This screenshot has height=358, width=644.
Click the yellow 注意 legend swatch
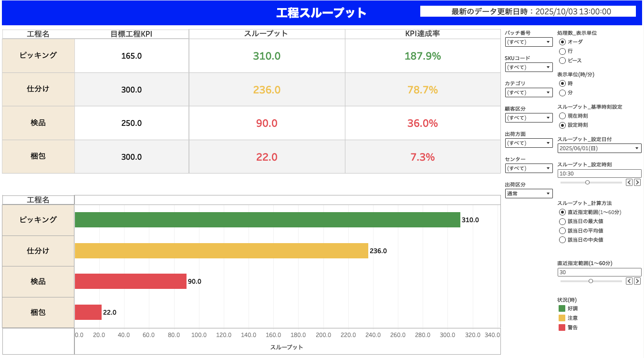(x=562, y=318)
